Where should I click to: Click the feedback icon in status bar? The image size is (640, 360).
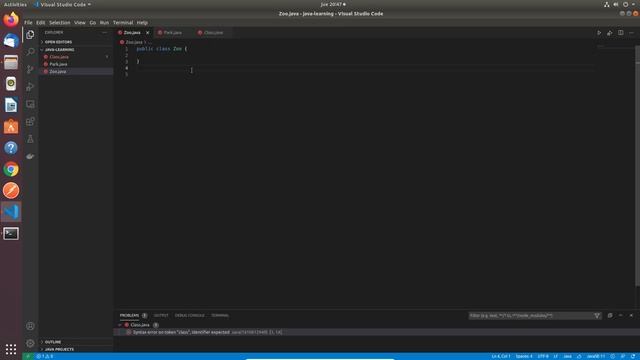pyautogui.click(x=623, y=356)
